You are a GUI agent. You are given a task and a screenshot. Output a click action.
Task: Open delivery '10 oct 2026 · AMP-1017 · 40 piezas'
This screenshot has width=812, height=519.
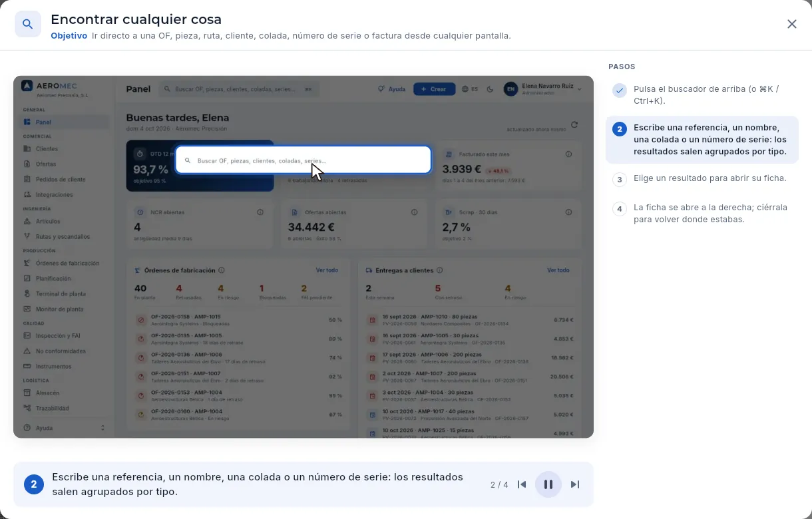tap(470, 415)
